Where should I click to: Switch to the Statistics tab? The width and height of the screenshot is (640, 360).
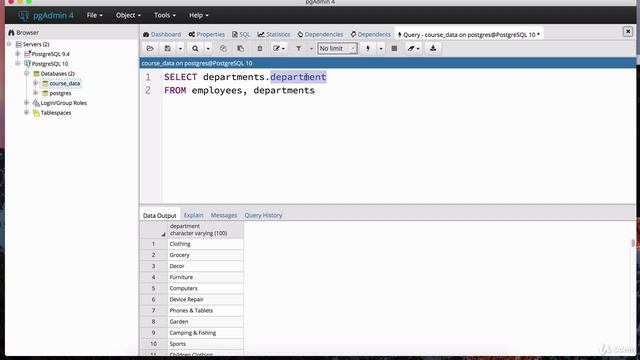273,35
